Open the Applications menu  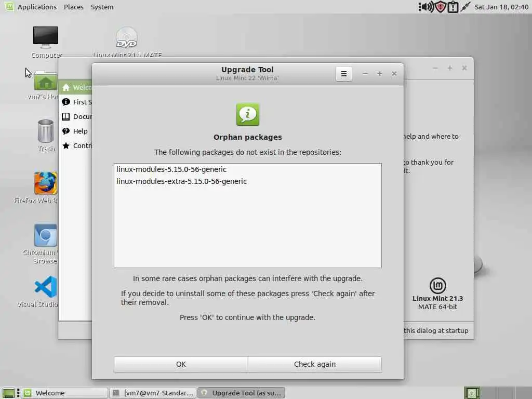point(37,7)
